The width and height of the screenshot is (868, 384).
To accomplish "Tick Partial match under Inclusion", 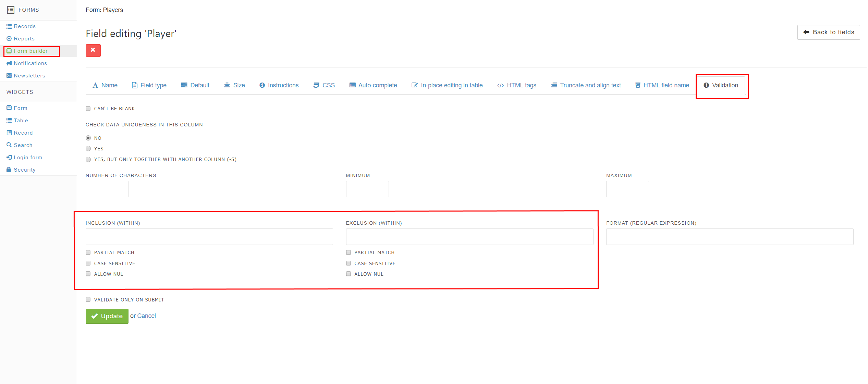I will (x=88, y=252).
